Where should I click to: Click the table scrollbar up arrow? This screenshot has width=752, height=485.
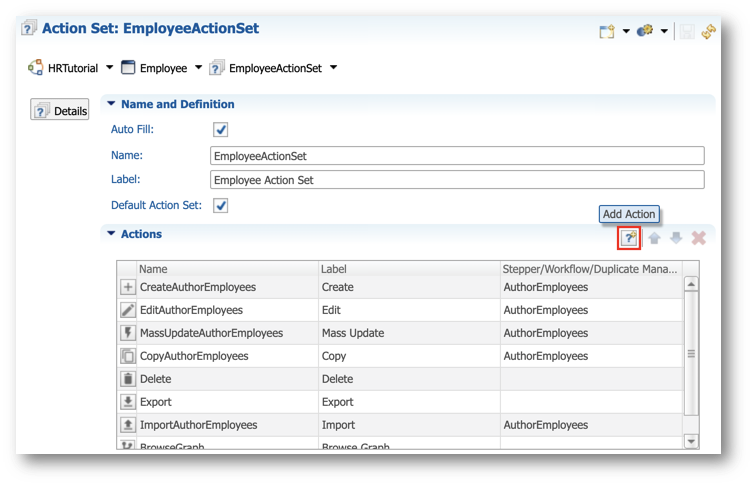coord(691,284)
